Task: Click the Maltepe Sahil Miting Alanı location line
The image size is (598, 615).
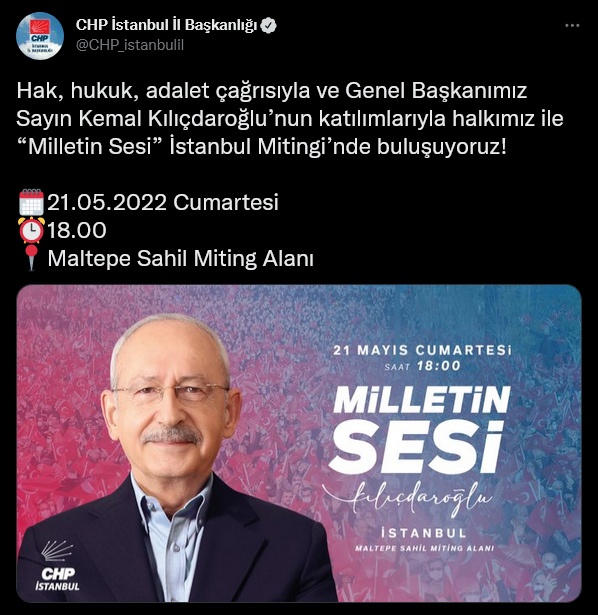Action: click(180, 258)
